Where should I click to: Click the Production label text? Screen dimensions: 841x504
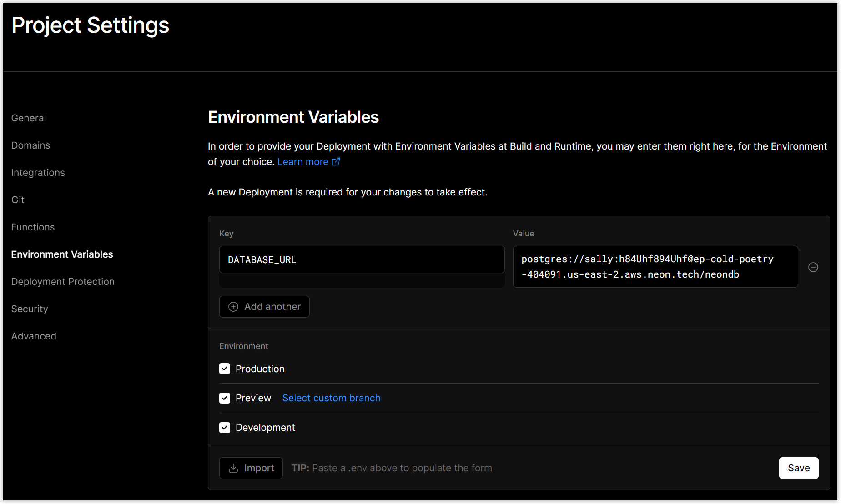click(260, 369)
